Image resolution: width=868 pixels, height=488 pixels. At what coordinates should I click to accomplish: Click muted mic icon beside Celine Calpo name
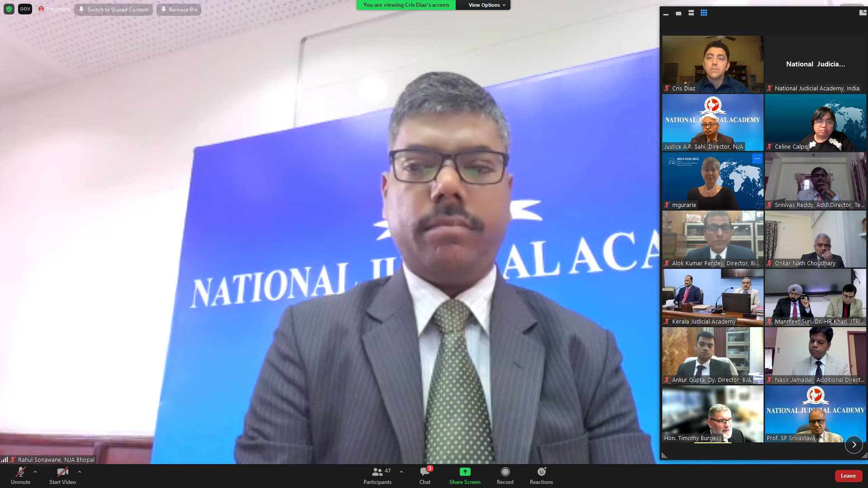[769, 147]
